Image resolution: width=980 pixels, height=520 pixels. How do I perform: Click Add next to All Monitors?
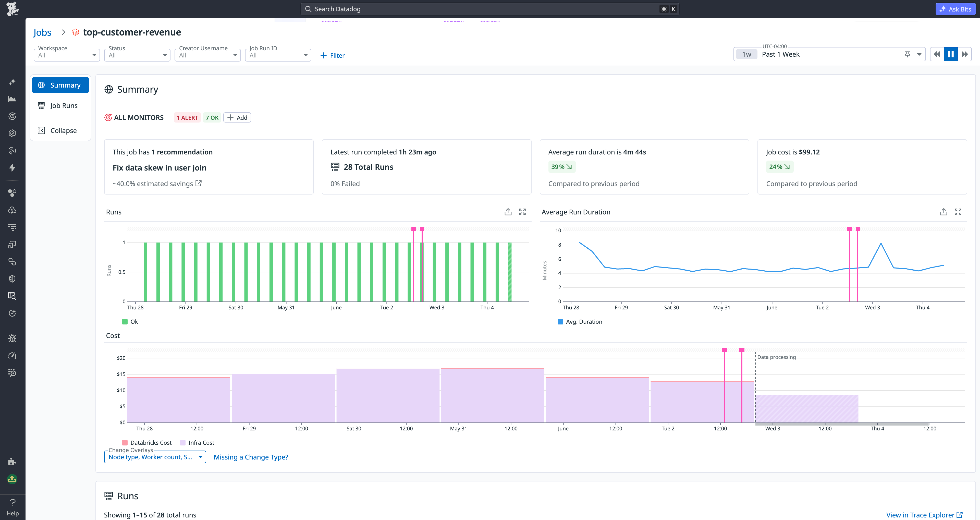coord(237,118)
